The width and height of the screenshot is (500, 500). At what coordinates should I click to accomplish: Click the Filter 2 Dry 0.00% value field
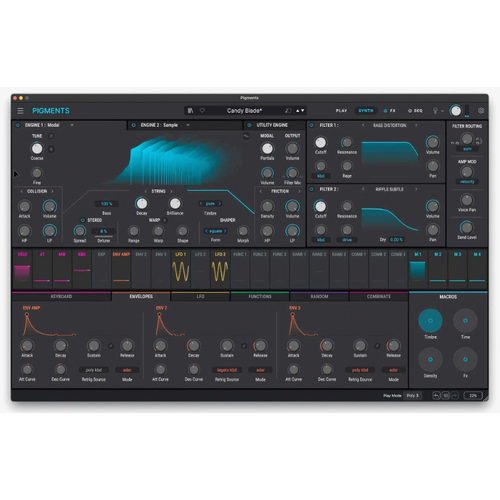(x=396, y=240)
